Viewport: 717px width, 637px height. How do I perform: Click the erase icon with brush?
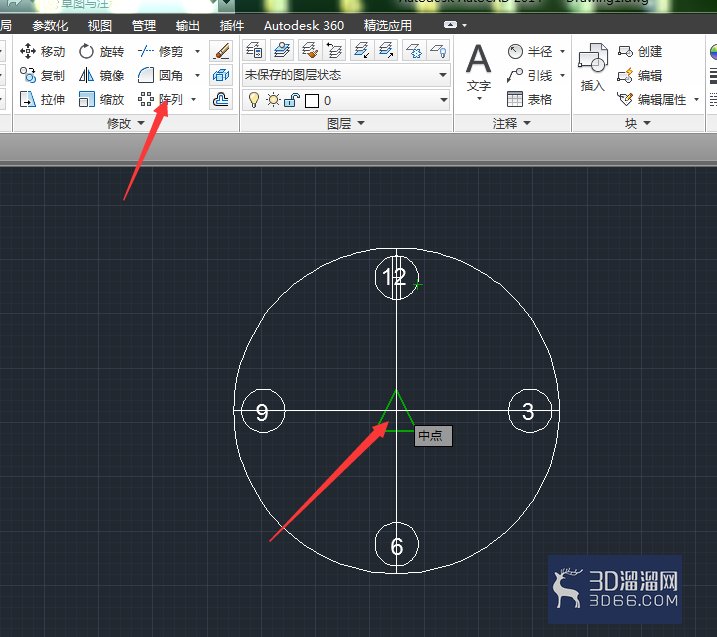pyautogui.click(x=221, y=51)
